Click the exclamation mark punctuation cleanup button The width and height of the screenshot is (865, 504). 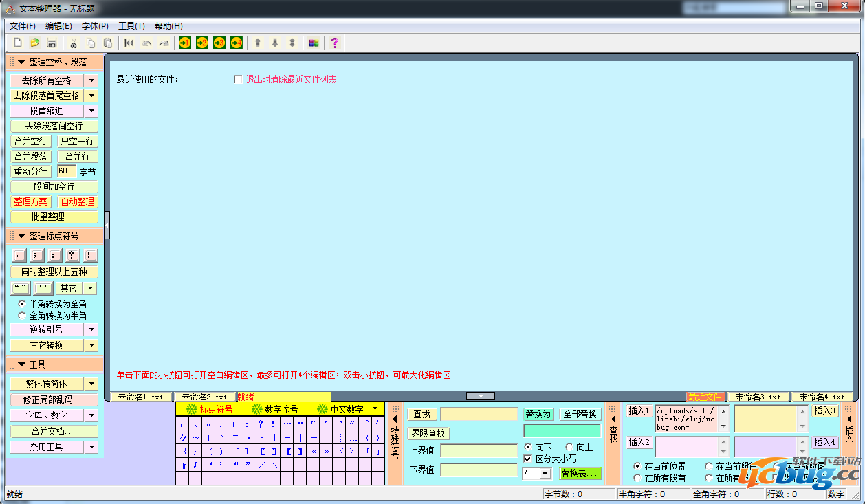91,256
